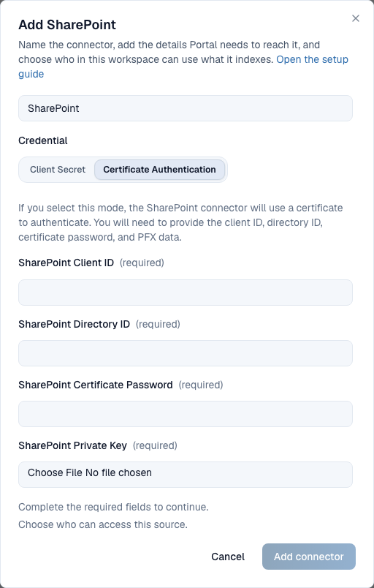Viewport: 374px width, 588px height.
Task: Choose a file for SharePoint Private Key
Action: point(186,475)
